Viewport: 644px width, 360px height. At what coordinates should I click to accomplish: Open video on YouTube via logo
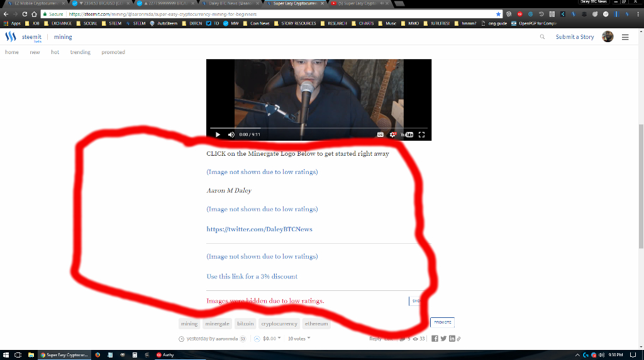tap(407, 134)
